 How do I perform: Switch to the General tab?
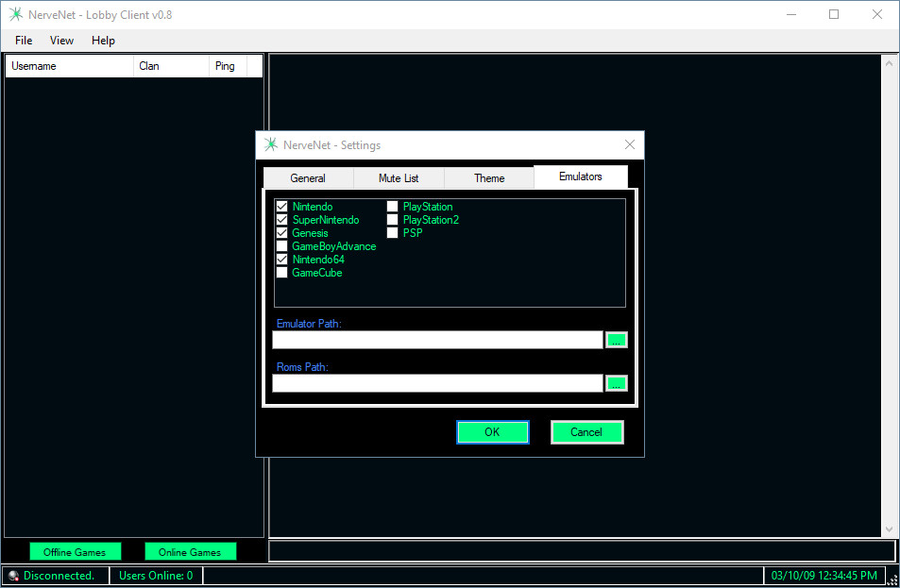click(x=308, y=178)
